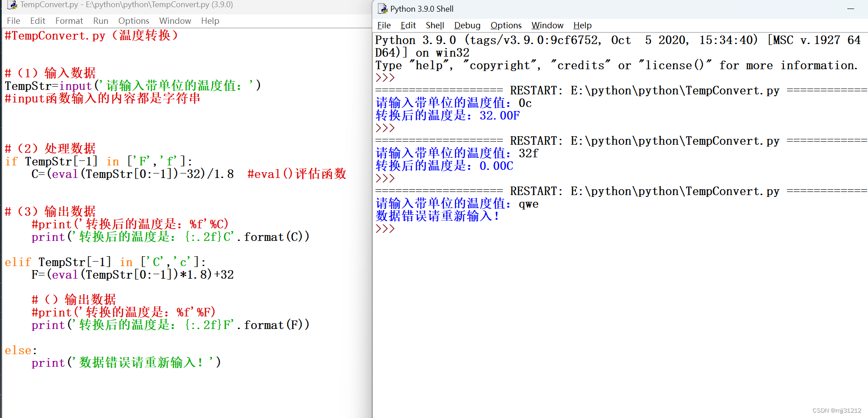
Task: Open Help menu in TempConvert.py editor
Action: [210, 21]
